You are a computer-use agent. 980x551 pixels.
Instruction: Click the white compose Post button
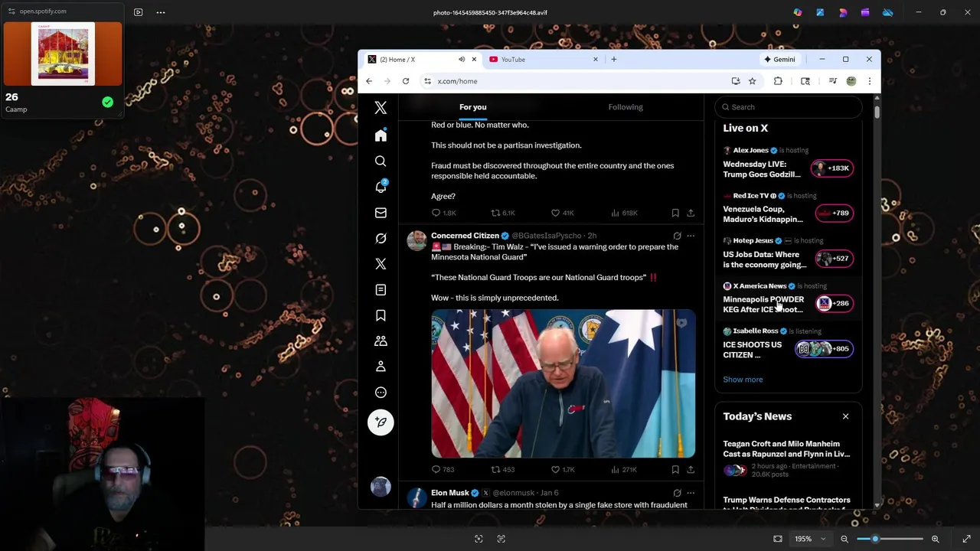click(381, 422)
